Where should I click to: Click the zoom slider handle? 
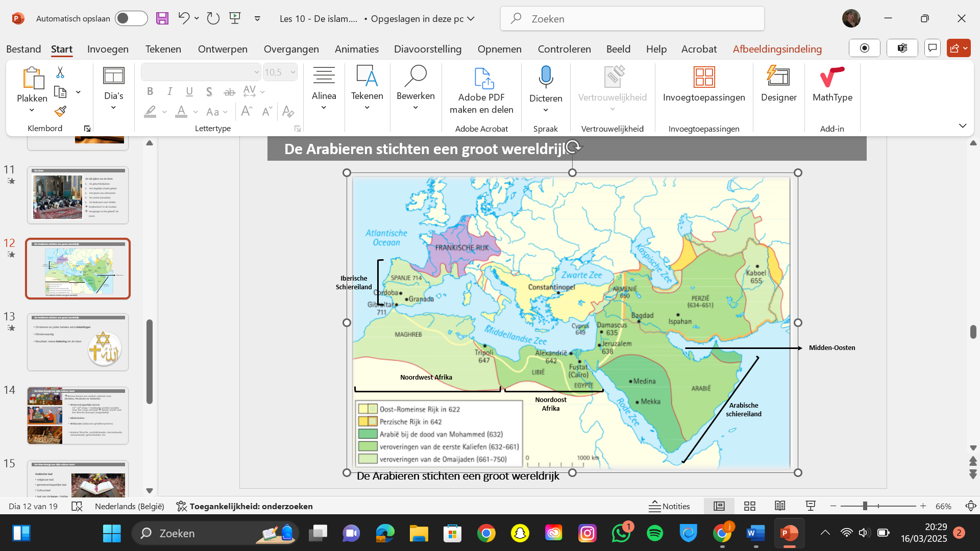[x=865, y=506]
